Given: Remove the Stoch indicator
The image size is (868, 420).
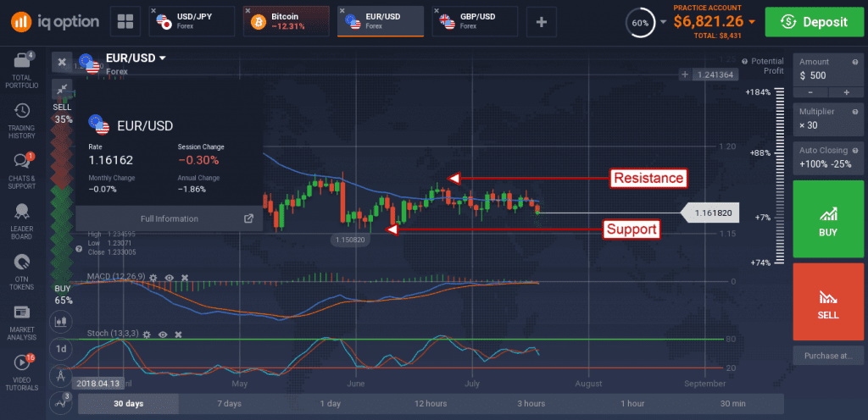Looking at the screenshot, I should (178, 334).
